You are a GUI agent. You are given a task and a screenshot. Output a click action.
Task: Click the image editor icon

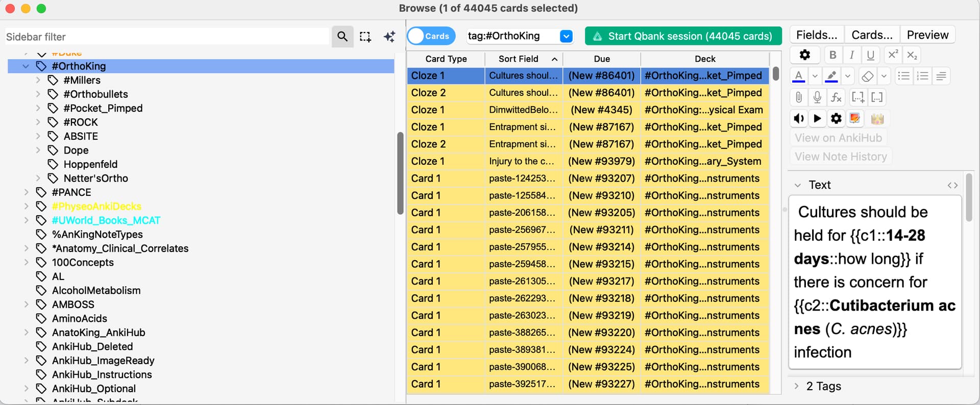pyautogui.click(x=855, y=119)
